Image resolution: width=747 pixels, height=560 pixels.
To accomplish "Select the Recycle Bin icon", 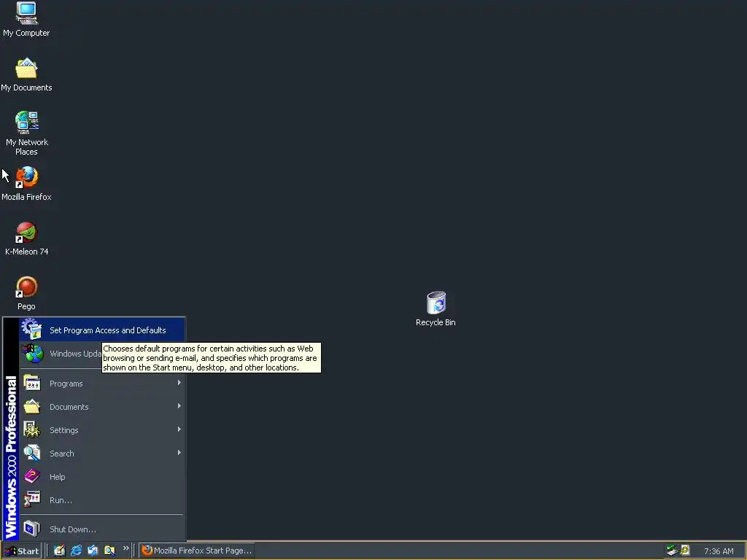I will click(x=436, y=309).
